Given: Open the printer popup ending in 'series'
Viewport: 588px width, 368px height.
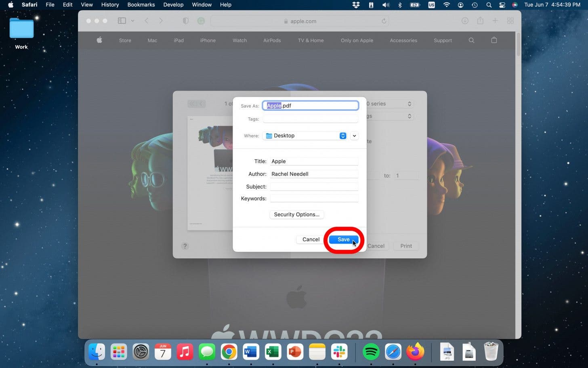Looking at the screenshot, I should tap(390, 104).
